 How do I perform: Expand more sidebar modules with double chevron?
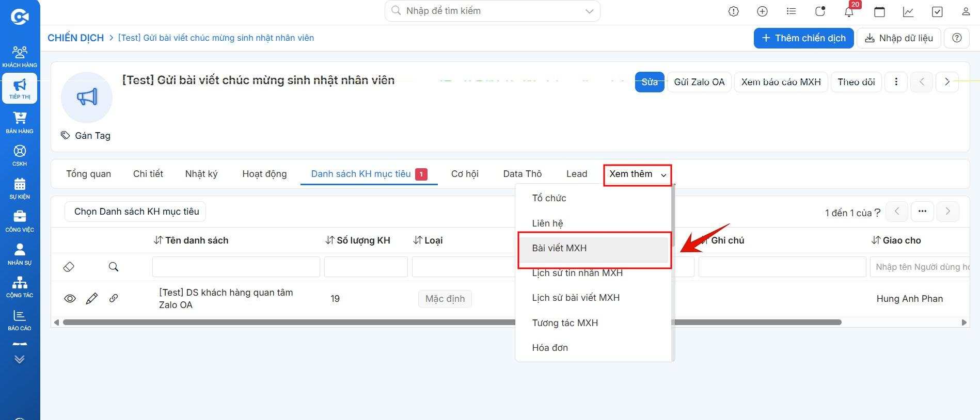click(x=20, y=359)
